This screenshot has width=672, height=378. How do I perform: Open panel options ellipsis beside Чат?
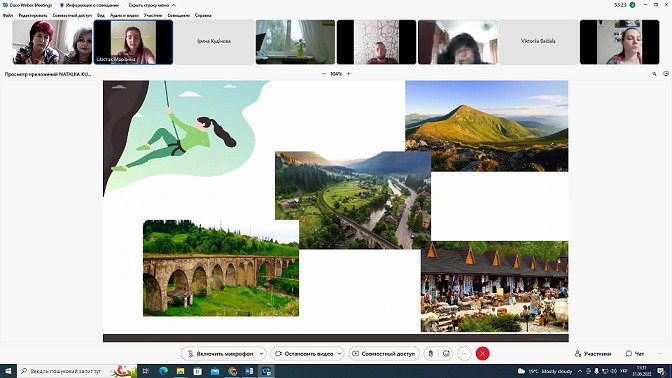[660, 354]
